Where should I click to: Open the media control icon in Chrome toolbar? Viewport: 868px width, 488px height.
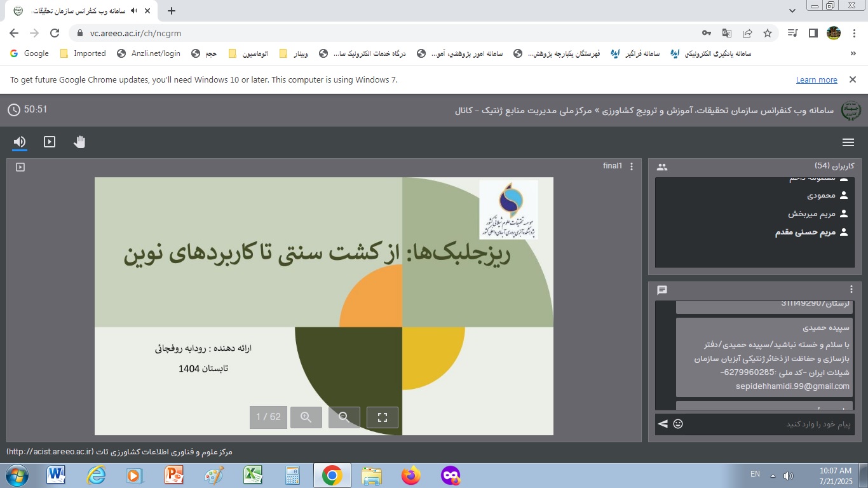792,33
